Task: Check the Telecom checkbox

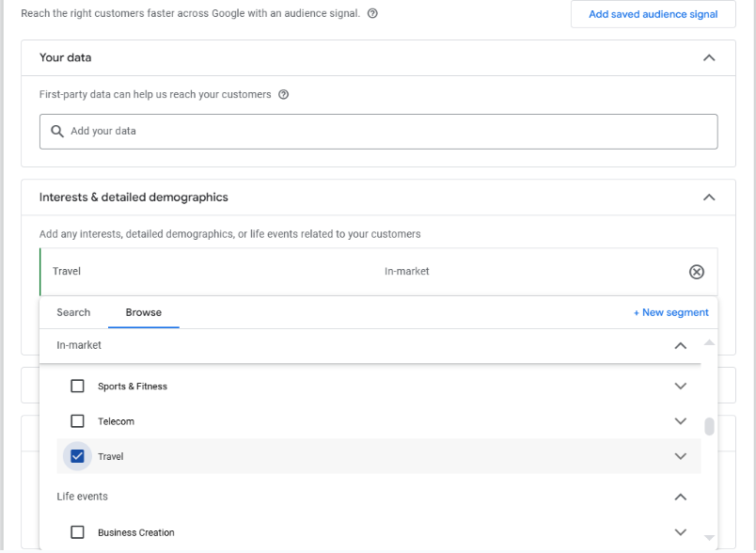Action: pyautogui.click(x=77, y=421)
